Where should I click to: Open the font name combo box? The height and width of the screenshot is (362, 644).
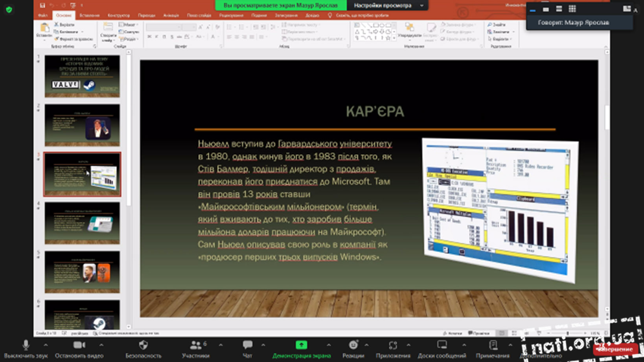(x=164, y=27)
